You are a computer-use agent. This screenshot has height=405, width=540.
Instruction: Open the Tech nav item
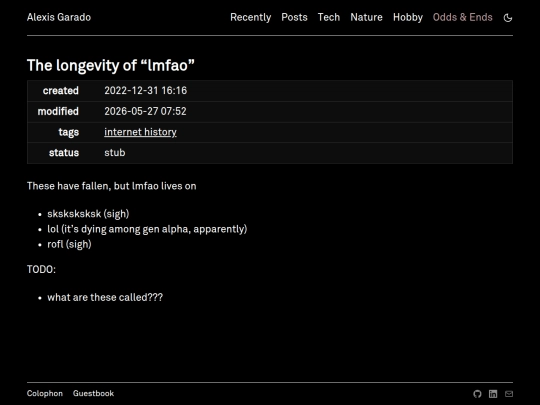coord(329,17)
